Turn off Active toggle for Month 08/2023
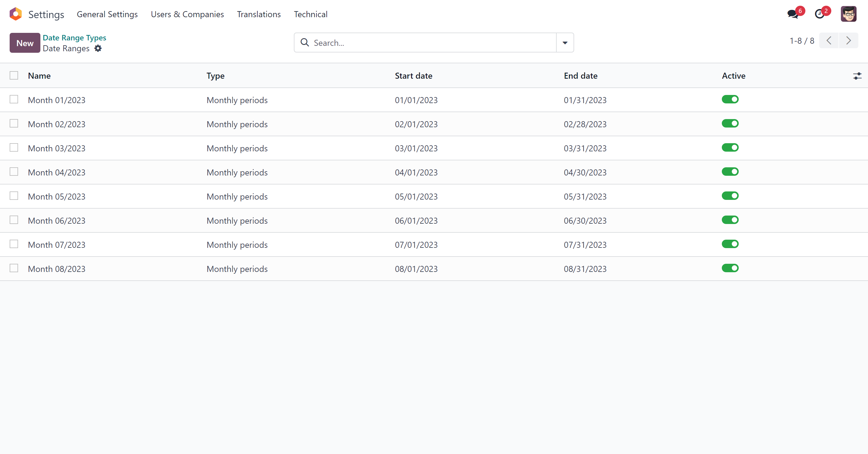 (730, 268)
